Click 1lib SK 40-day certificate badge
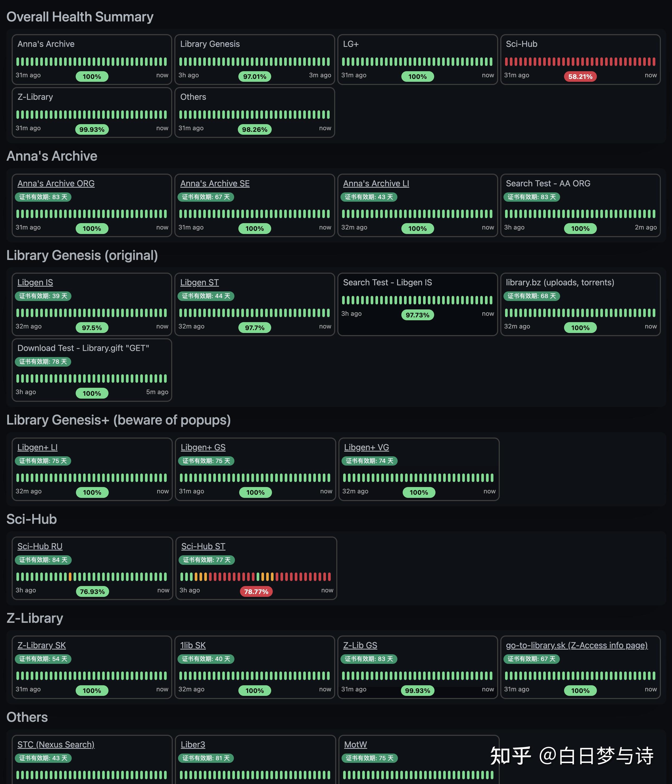 tap(206, 659)
